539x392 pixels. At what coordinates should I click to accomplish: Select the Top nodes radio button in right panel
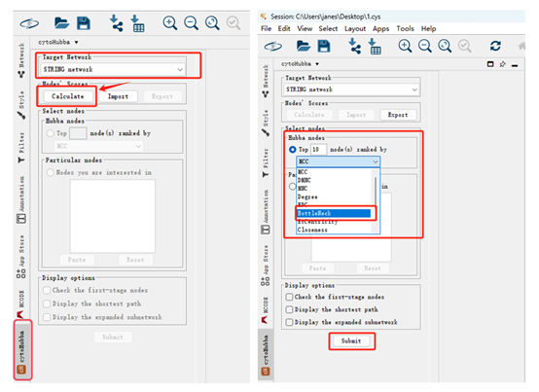pyautogui.click(x=293, y=150)
